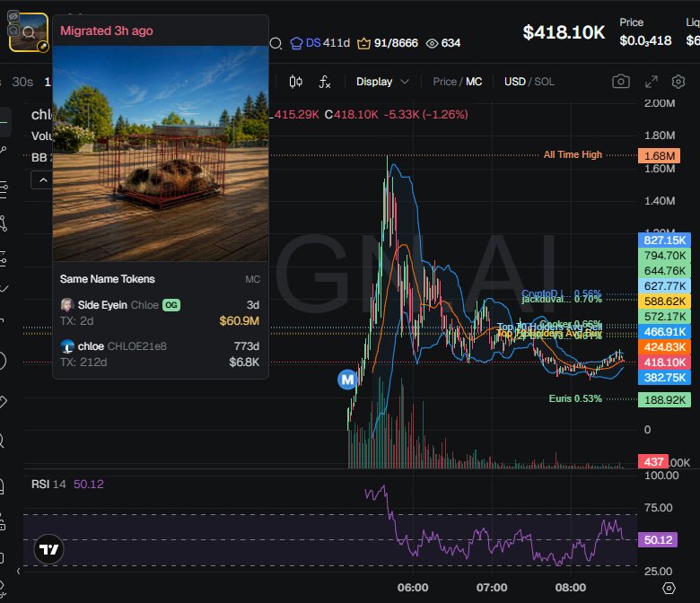Click the eye watchers icon before 634
This screenshot has height=603, width=700.
tap(432, 43)
